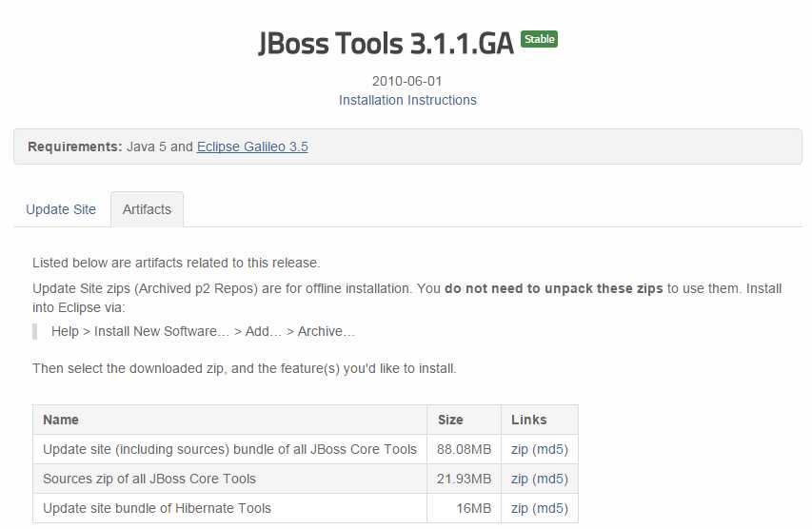Click the 'Help > Install New Software...' quote text
Viewport: 812px width, 529px height.
click(203, 331)
